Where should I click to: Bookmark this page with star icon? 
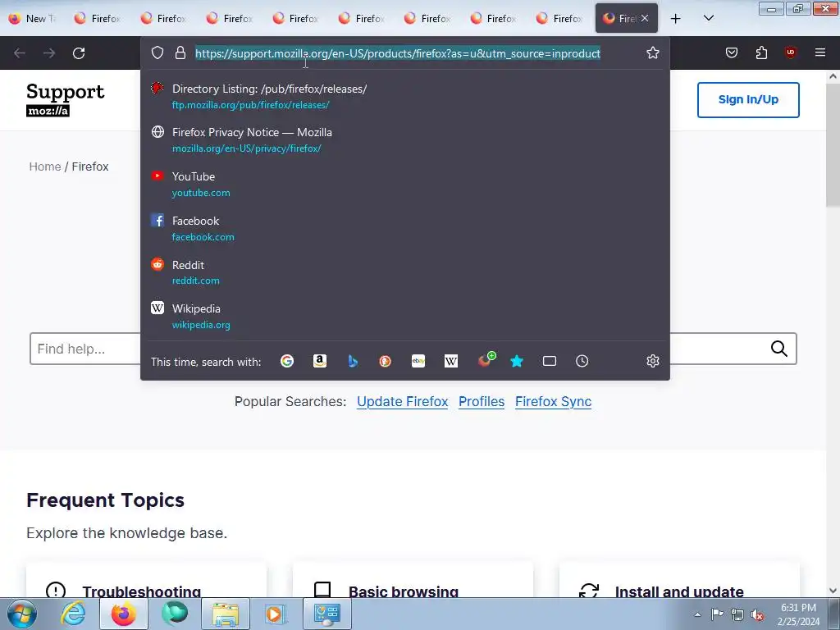(652, 53)
